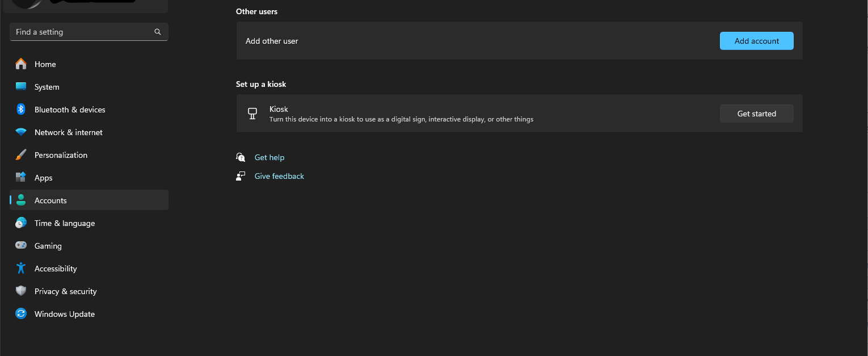Click the Windows Update refresh icon
The image size is (868, 356).
coord(21,314)
